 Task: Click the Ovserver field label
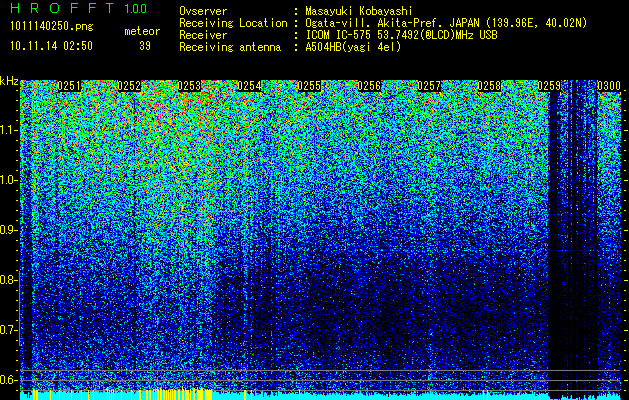(x=203, y=11)
